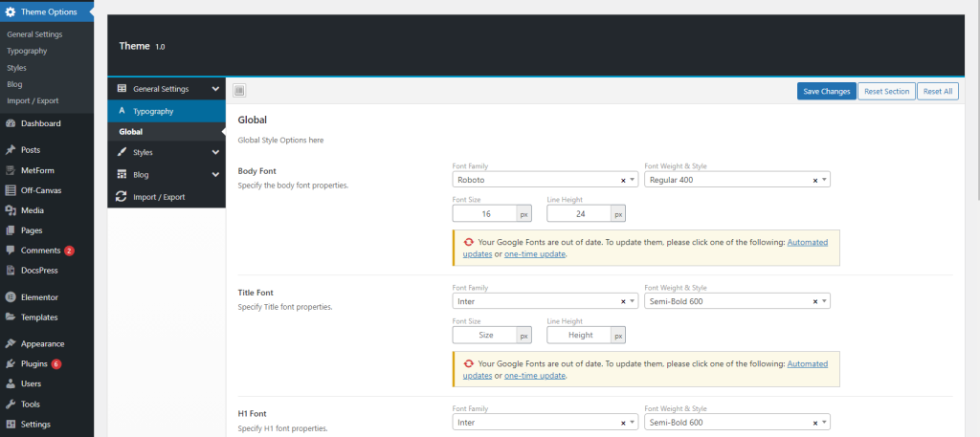The image size is (980, 437).
Task: Click the Posts pin icon
Action: click(x=11, y=150)
